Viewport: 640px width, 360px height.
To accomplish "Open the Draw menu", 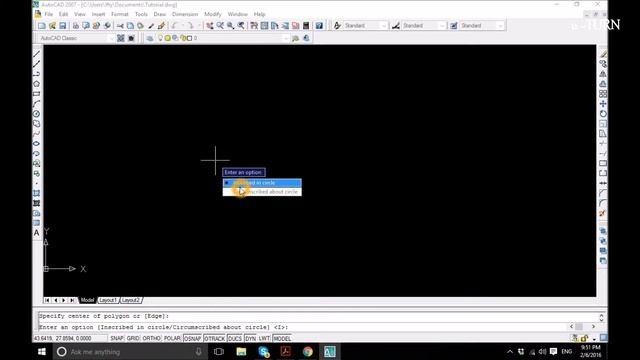I will click(x=160, y=14).
